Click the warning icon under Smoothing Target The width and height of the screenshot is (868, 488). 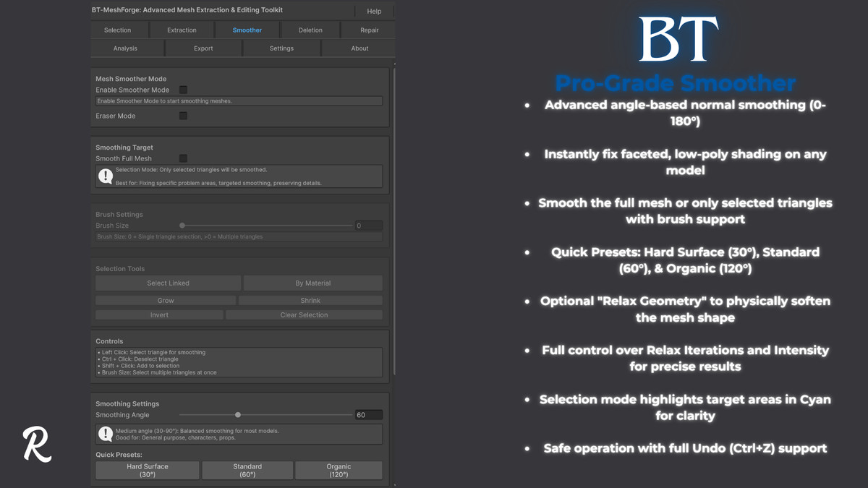(x=106, y=175)
